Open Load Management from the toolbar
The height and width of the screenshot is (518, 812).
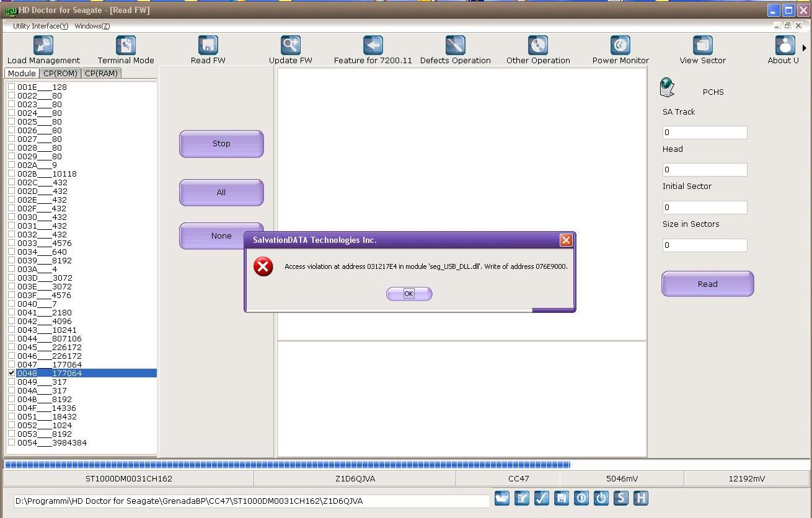(x=43, y=50)
